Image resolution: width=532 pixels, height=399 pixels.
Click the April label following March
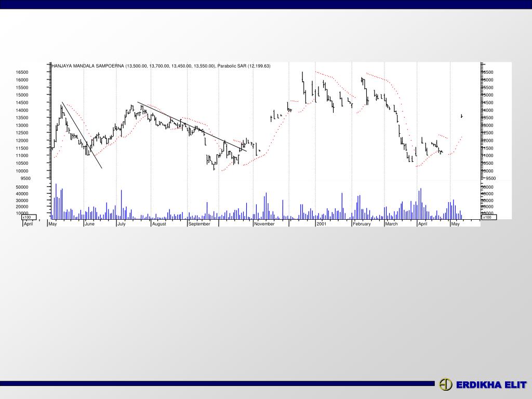[x=422, y=224]
